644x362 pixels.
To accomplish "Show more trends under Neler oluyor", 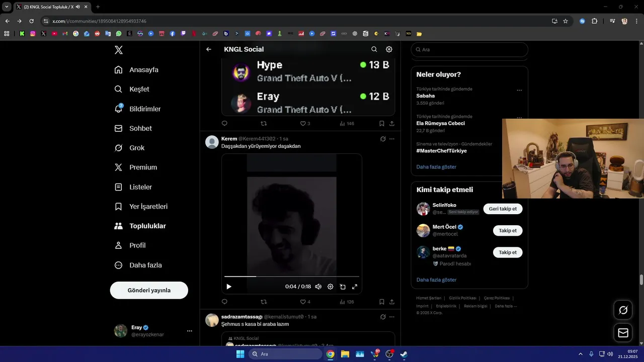I will coord(436,166).
